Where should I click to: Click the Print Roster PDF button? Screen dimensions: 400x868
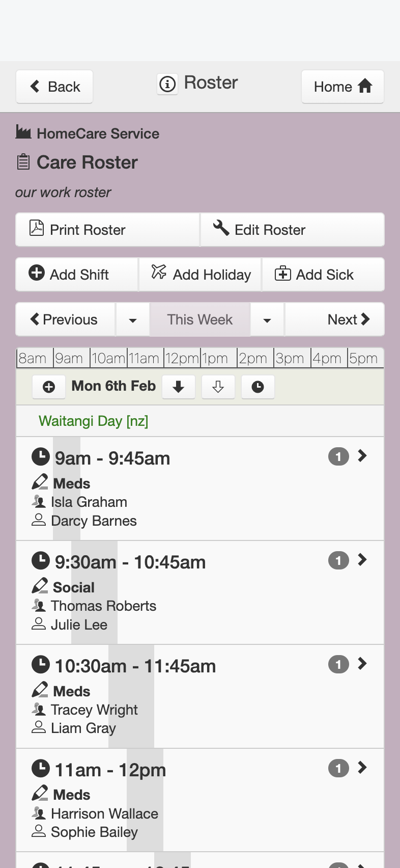click(107, 230)
